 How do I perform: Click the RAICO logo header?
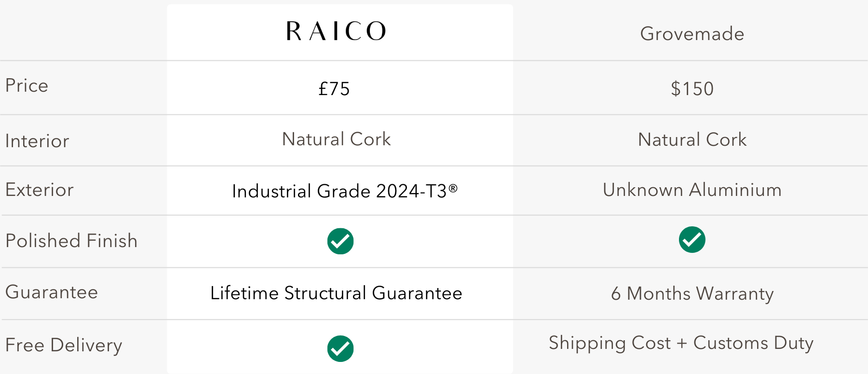click(x=336, y=31)
